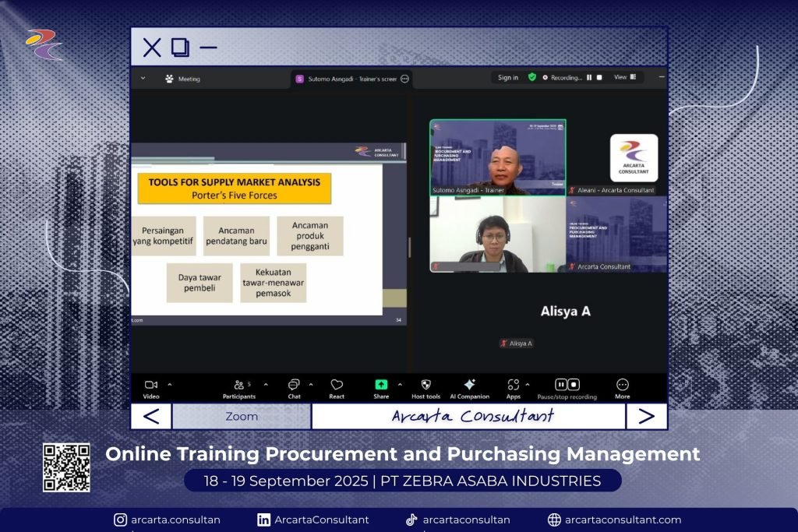Click the Sign in button
The height and width of the screenshot is (532, 798).
click(x=508, y=77)
